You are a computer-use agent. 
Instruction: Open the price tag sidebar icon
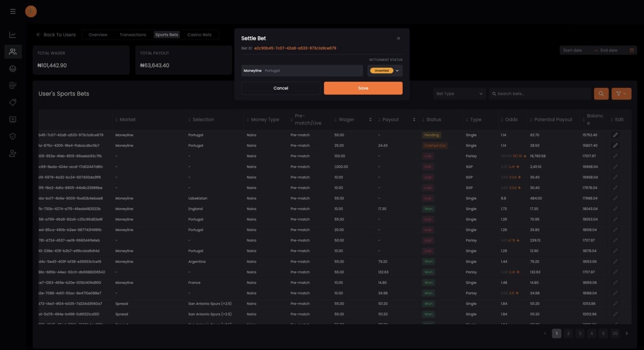[13, 102]
